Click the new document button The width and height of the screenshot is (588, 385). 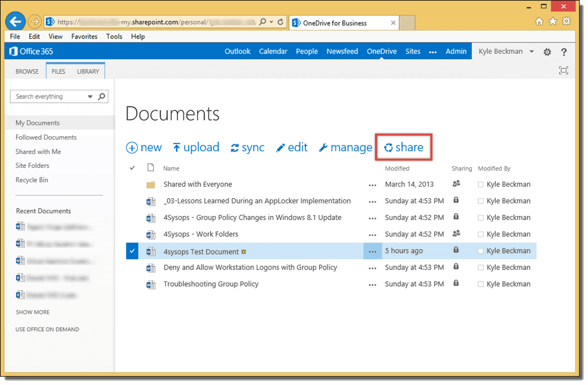pyautogui.click(x=144, y=147)
